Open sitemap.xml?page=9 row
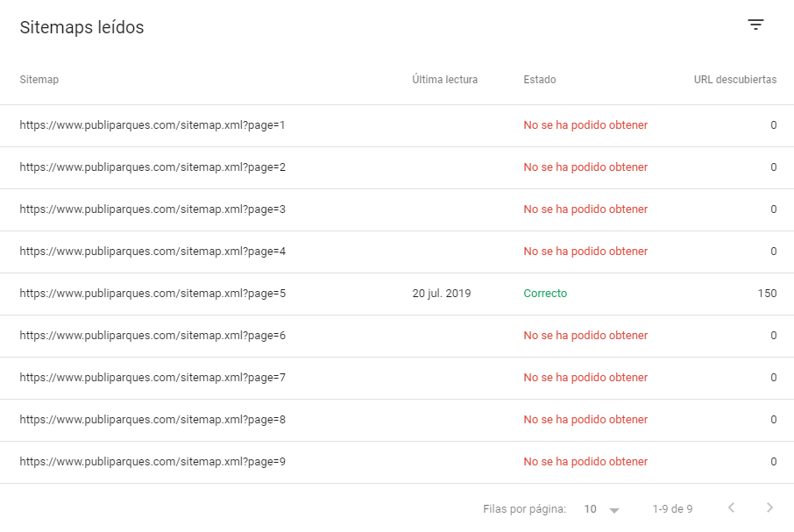Image resolution: width=794 pixels, height=532 pixels. point(397,462)
